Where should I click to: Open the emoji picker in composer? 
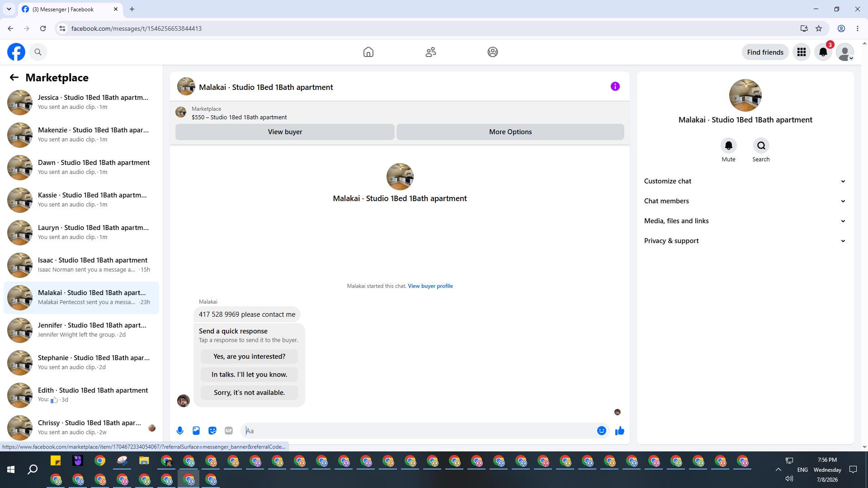[602, 431]
